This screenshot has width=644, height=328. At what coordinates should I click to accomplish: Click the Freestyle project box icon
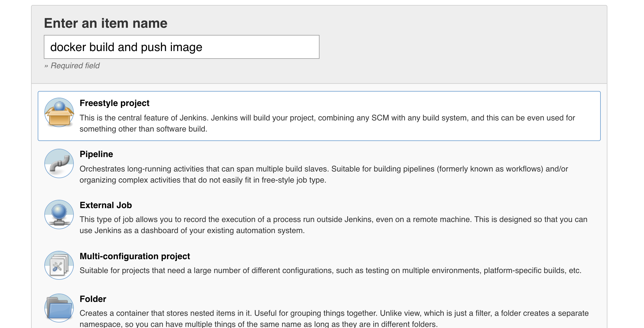[x=59, y=112]
